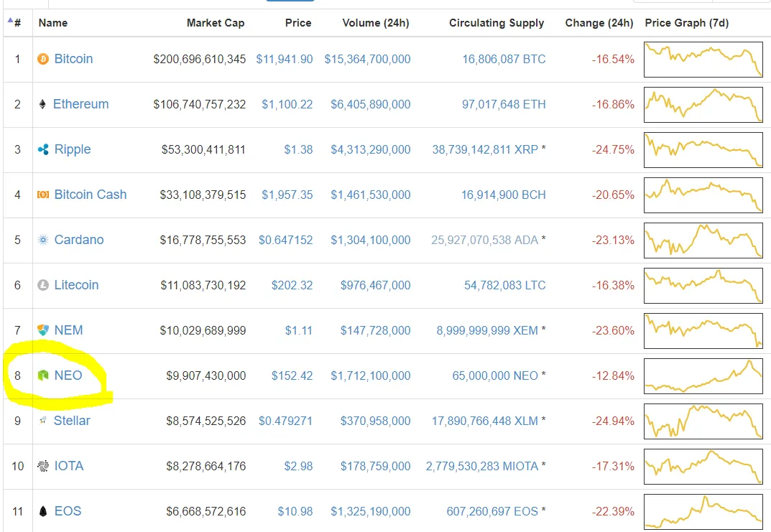Sort by the Name column header
This screenshot has width=771, height=532.
coord(53,23)
